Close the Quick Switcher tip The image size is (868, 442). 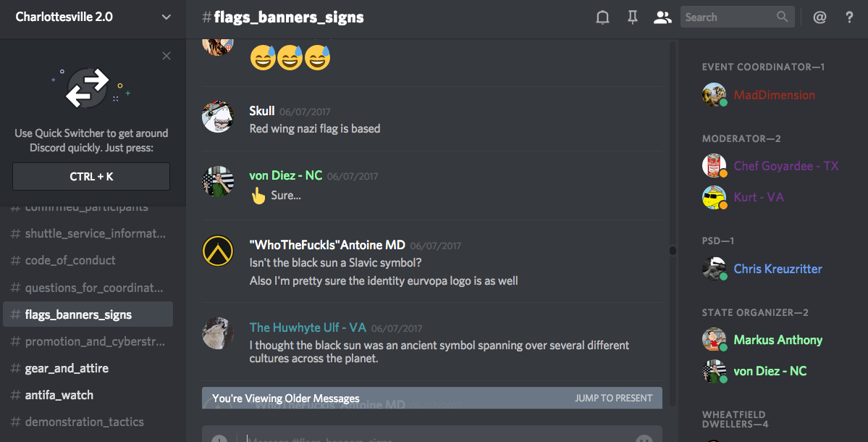point(166,56)
